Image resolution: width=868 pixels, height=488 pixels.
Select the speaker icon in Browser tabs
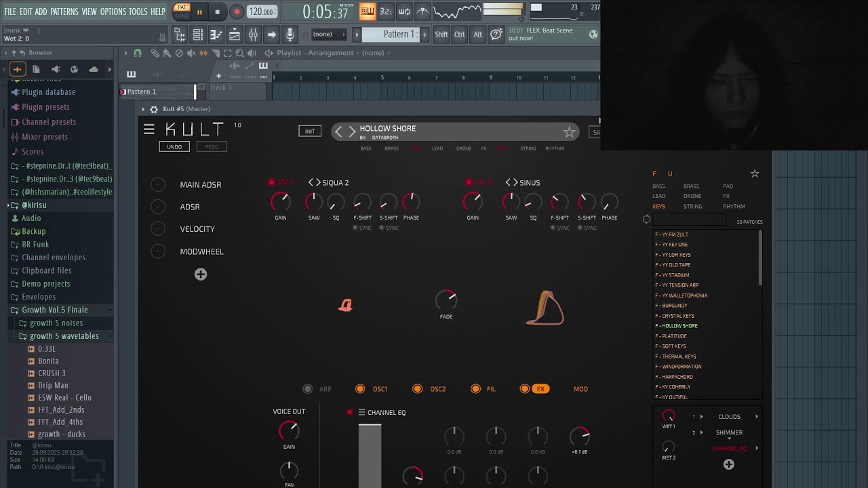[x=56, y=69]
